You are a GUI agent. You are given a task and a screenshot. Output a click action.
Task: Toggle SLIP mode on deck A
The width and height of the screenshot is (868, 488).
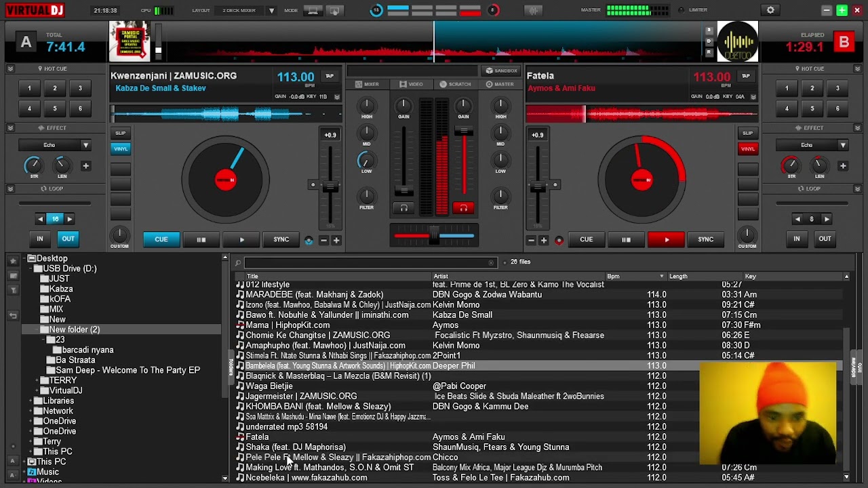click(x=121, y=133)
